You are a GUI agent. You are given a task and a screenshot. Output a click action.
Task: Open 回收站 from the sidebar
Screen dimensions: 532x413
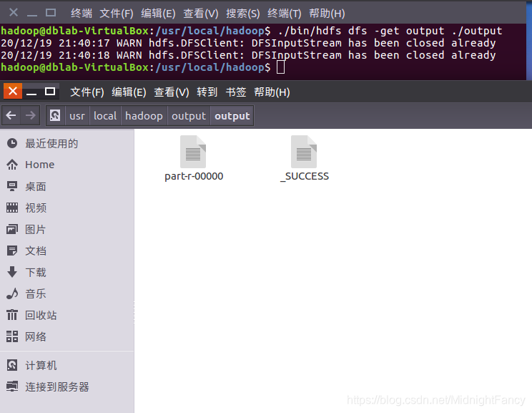point(41,315)
